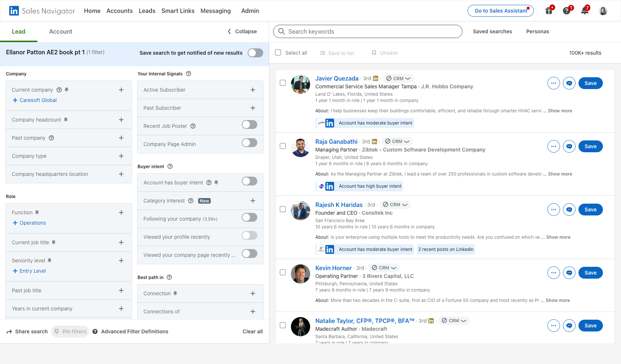Image resolution: width=621 pixels, height=364 pixels.
Task: Click the message icon for Raja Ganabathi
Action: point(569,146)
